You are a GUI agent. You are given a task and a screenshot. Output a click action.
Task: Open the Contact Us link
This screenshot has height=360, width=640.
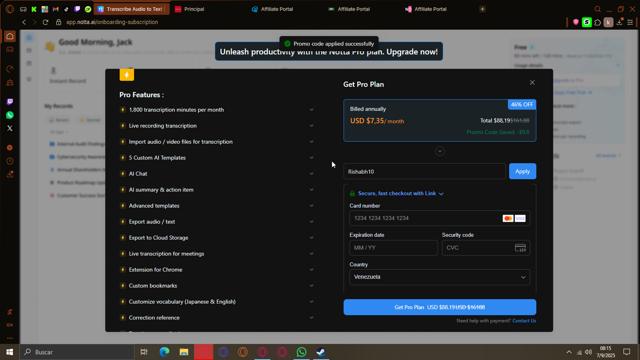point(524,321)
